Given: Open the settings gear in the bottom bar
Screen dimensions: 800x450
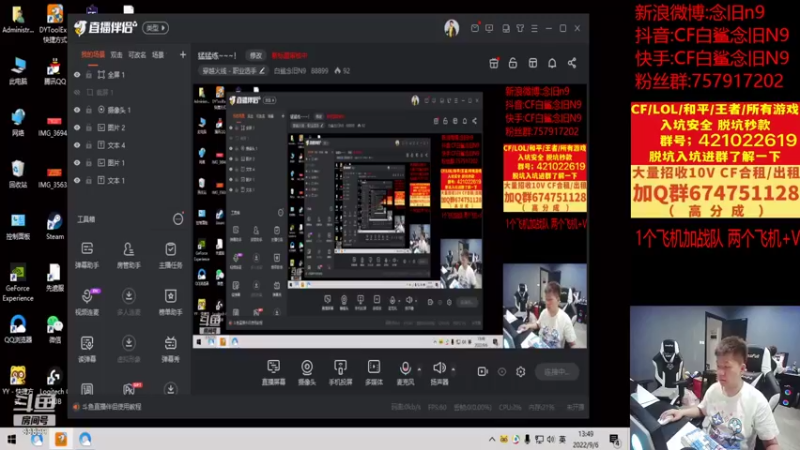Looking at the screenshot, I should point(520,372).
